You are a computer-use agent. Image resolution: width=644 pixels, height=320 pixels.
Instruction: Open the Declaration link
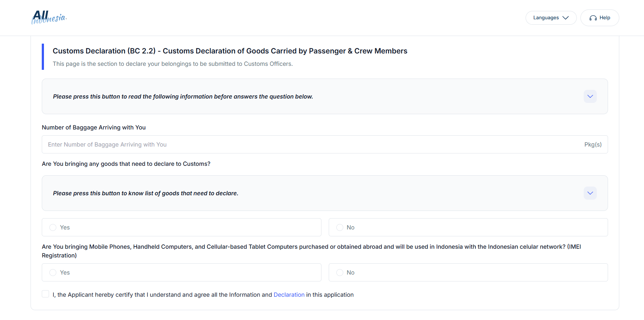coord(289,295)
